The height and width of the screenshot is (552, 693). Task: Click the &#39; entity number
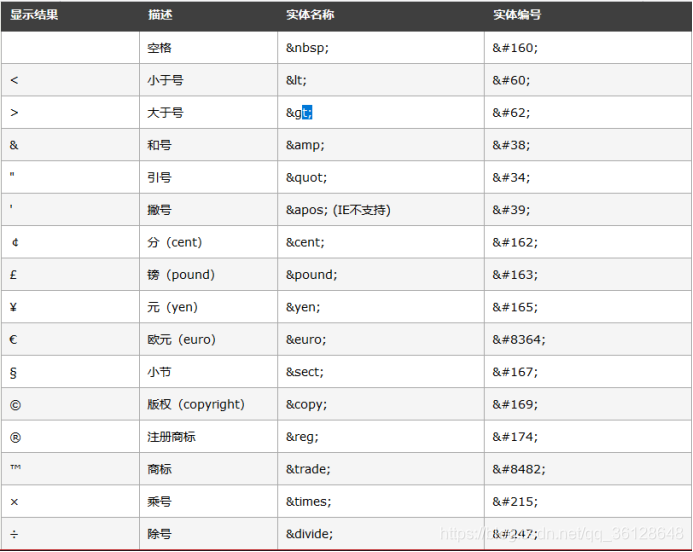point(511,210)
